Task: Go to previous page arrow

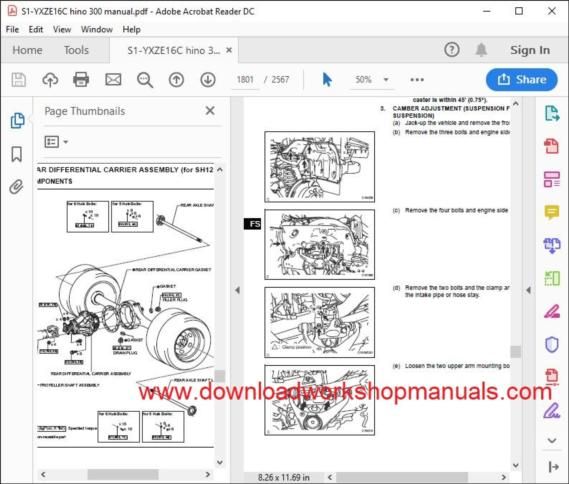Action: point(176,80)
